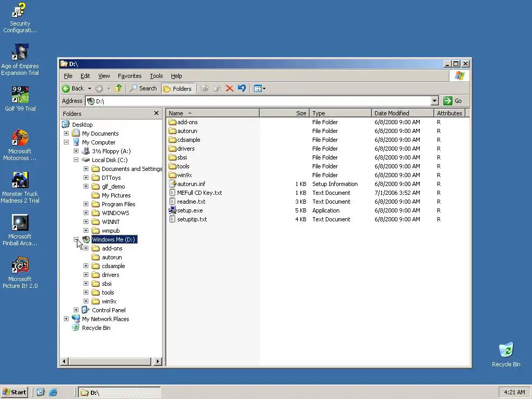Screen dimensions: 532x399
Task: Select the readme.txt file icon
Action: pos(172,202)
